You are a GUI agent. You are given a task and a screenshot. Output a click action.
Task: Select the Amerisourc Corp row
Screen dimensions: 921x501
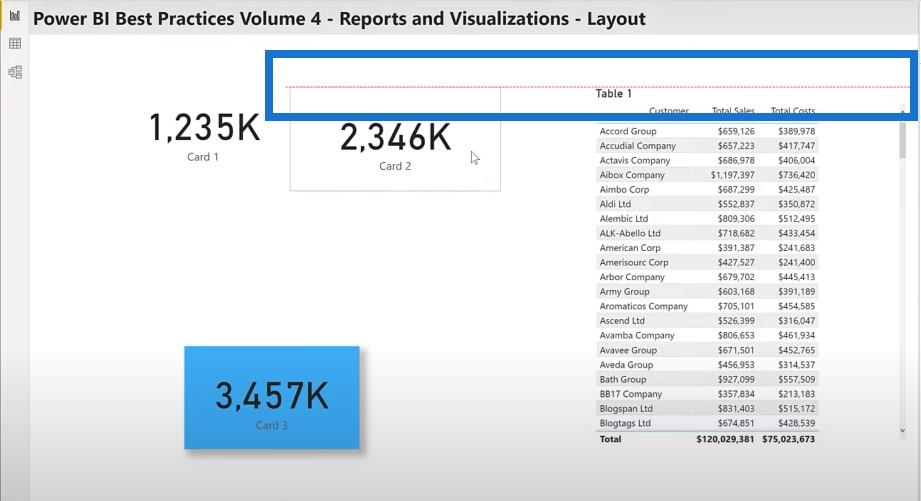(x=707, y=263)
